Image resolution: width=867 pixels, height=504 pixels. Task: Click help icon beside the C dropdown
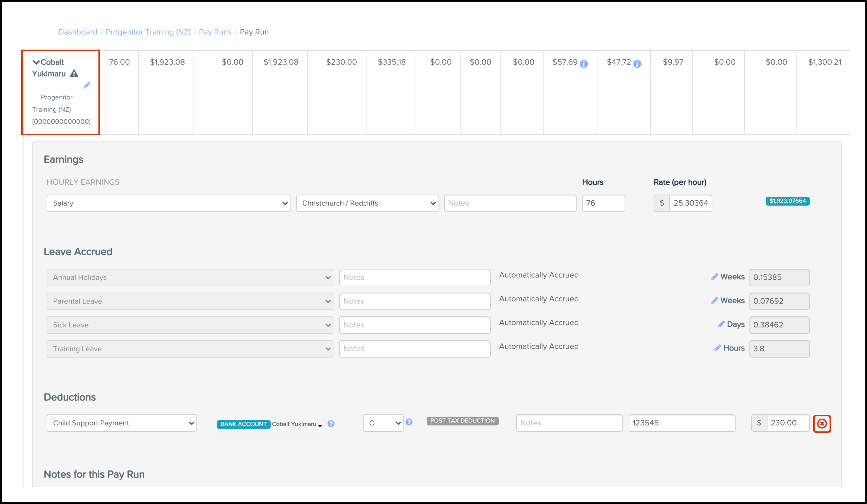[409, 422]
